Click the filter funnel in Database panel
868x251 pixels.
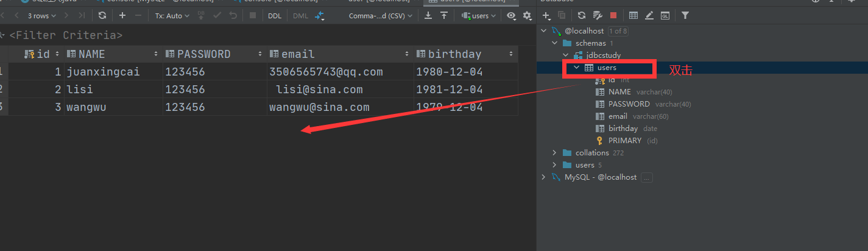(685, 15)
